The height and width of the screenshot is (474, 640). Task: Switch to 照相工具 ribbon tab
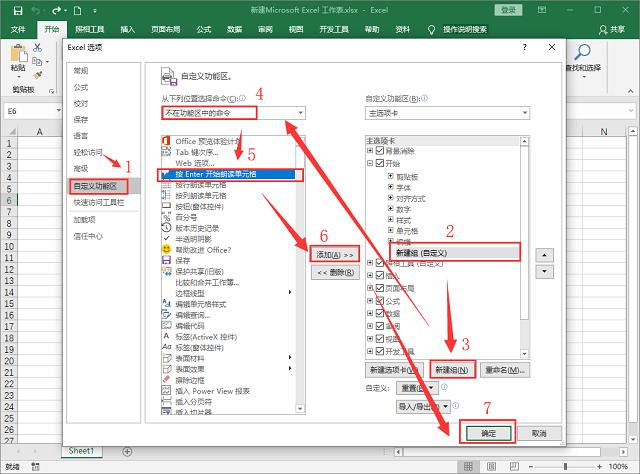pyautogui.click(x=90, y=29)
